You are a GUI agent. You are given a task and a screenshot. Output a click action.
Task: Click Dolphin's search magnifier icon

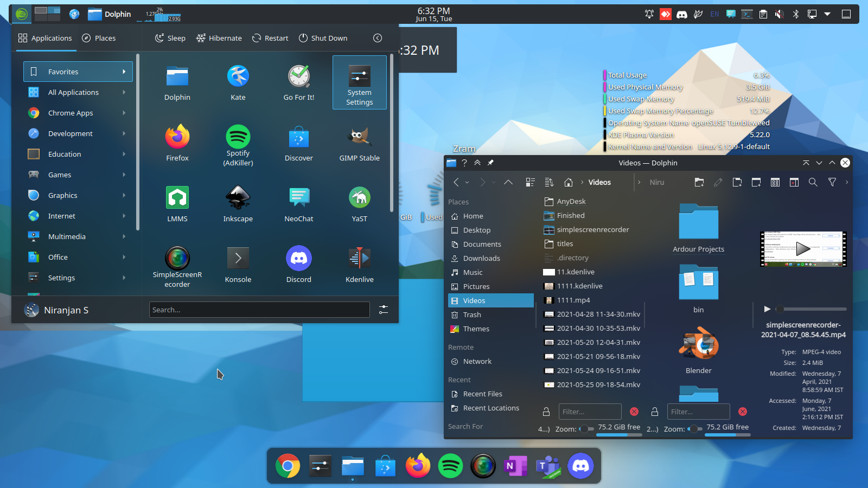[813, 182]
